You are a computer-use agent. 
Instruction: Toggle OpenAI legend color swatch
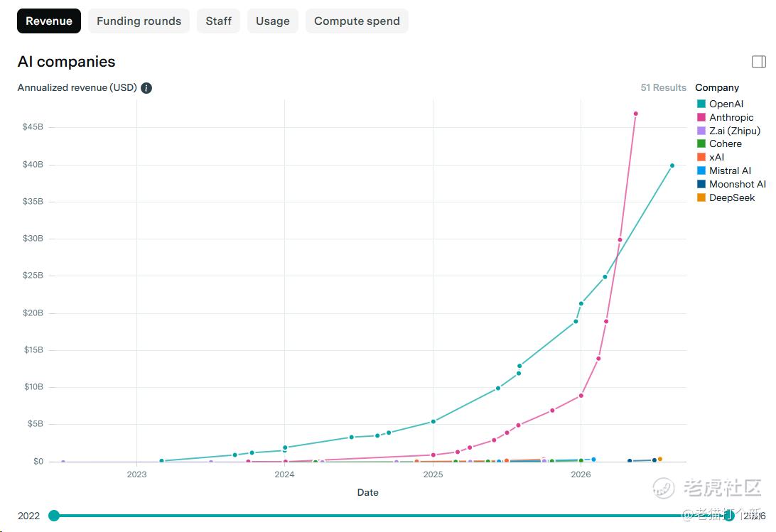[701, 104]
